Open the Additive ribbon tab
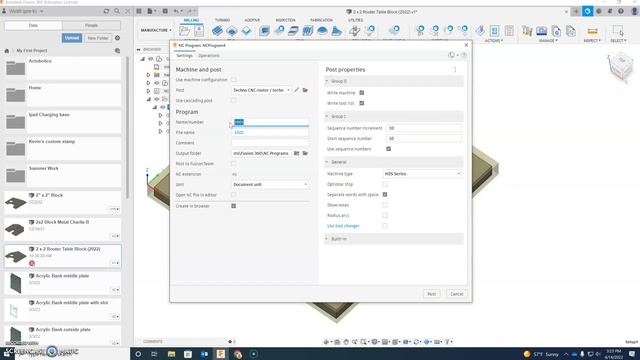The width and height of the screenshot is (640, 360). tap(252, 20)
